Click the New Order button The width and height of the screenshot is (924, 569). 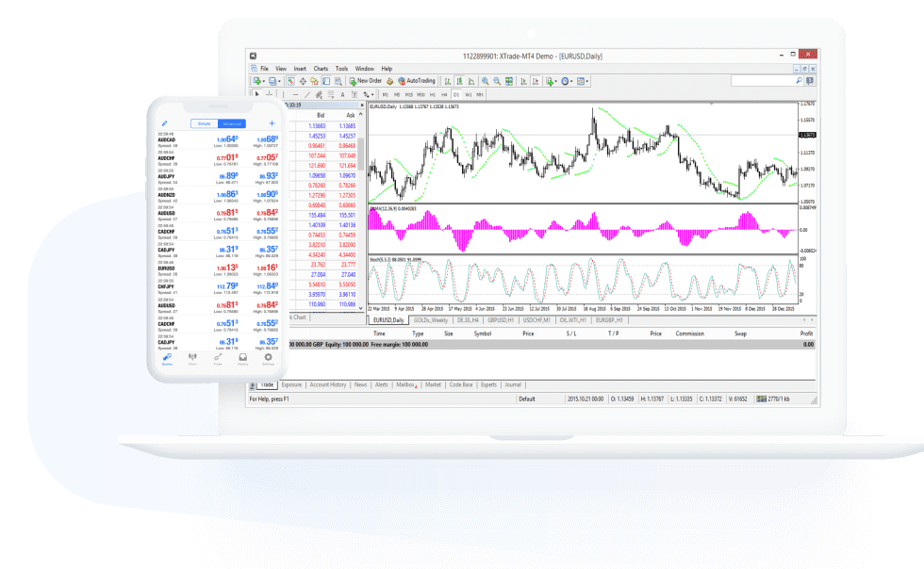(x=366, y=81)
